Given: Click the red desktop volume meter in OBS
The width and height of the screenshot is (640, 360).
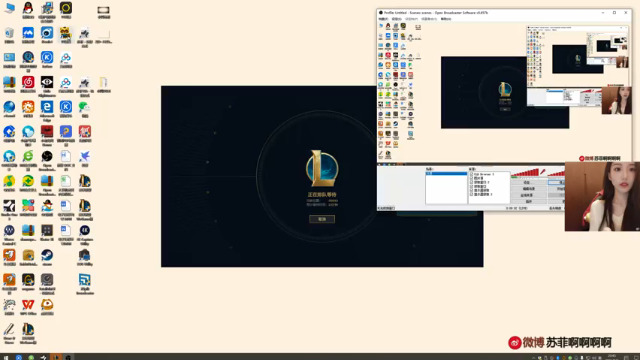Looking at the screenshot, I should [525, 173].
